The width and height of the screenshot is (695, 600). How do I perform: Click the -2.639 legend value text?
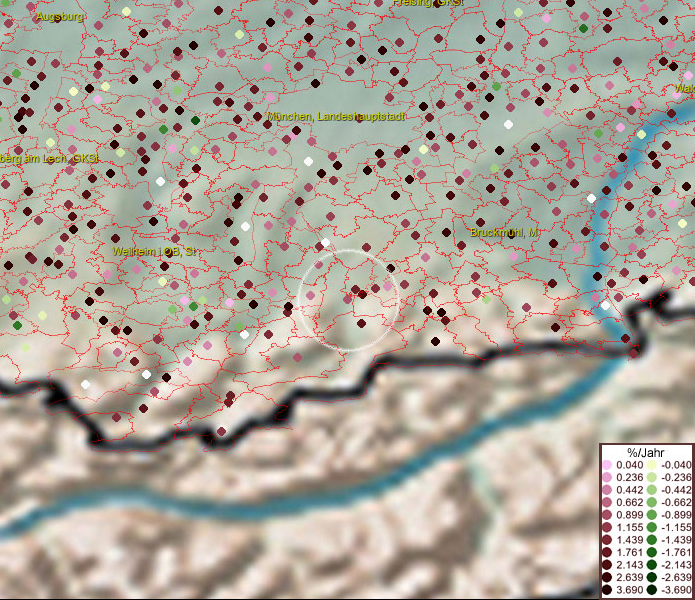click(675, 578)
